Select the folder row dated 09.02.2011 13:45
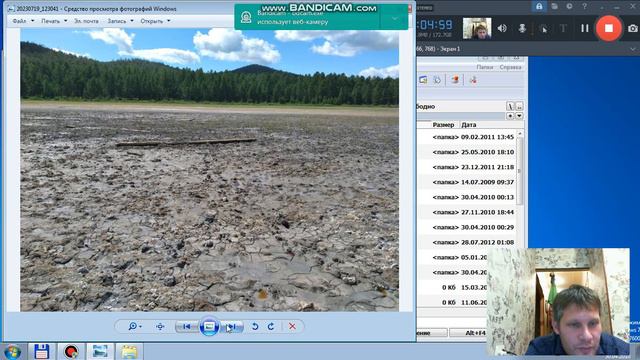 (x=467, y=137)
